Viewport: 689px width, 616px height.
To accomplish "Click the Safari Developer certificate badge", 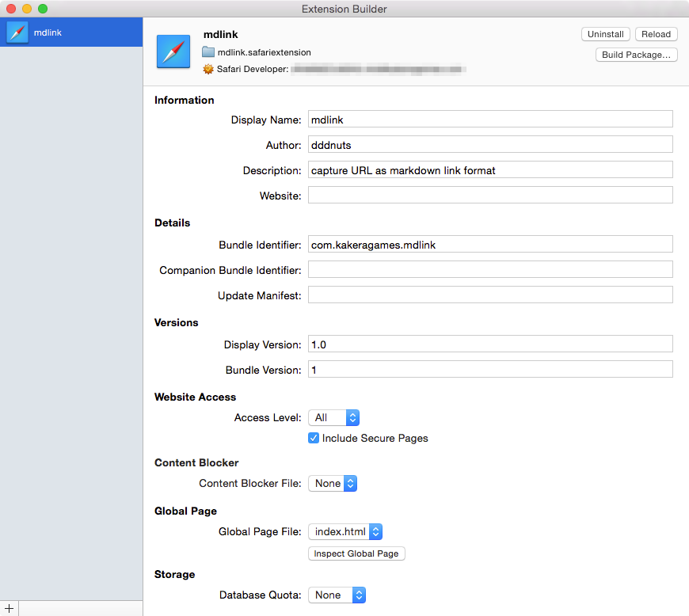I will tap(207, 69).
